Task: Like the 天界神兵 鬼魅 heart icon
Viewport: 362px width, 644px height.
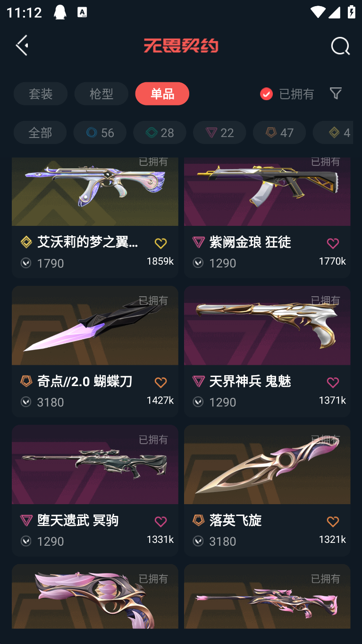Action: point(333,382)
